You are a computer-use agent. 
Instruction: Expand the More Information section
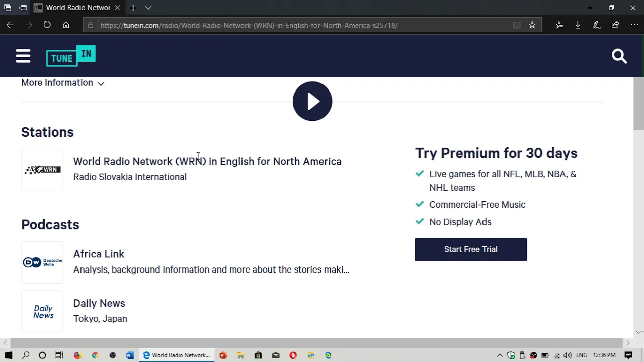62,83
